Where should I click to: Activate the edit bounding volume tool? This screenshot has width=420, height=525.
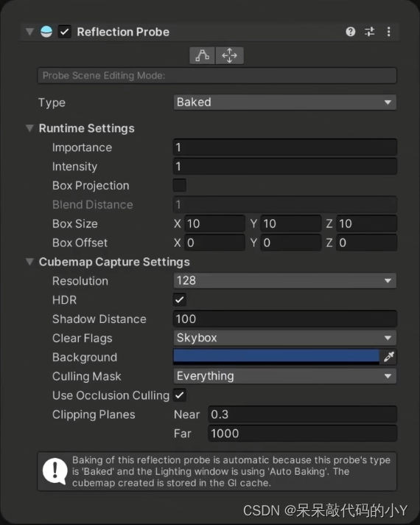click(x=202, y=55)
